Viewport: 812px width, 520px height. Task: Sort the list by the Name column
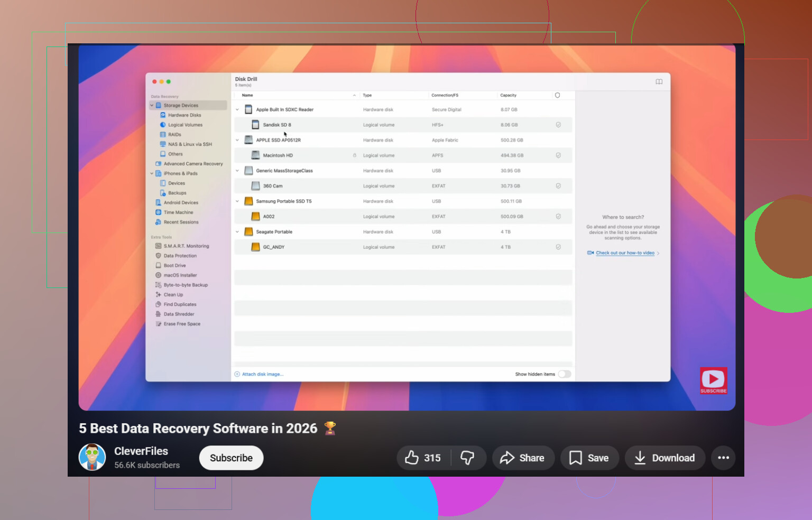point(247,96)
